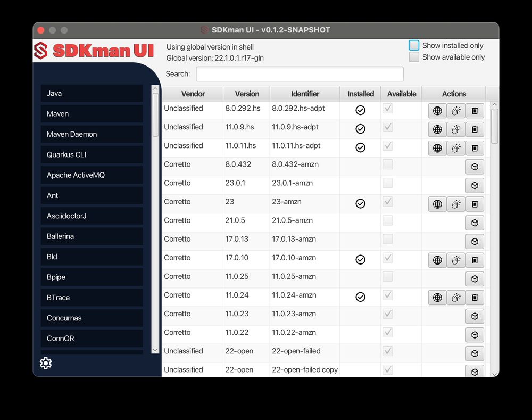Set 17.0.10-amzn global via globe icon
532x420 pixels.
pos(437,260)
